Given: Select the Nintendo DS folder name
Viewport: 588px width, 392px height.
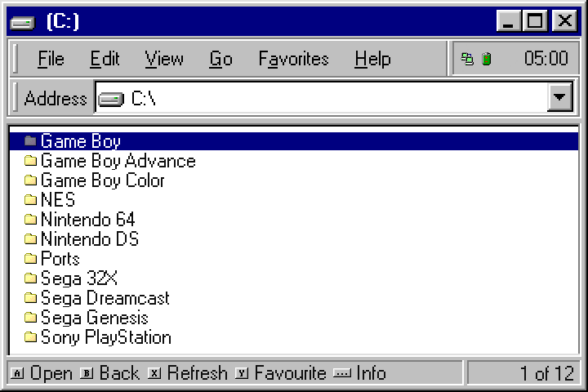Looking at the screenshot, I should coord(90,239).
